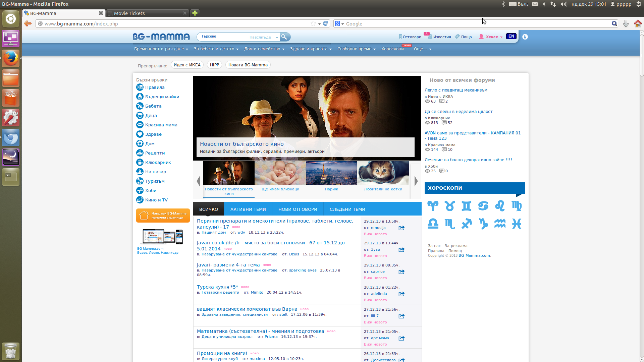644x362 pixels.
Task: Reload the page with refresh icon
Action: coord(325,23)
